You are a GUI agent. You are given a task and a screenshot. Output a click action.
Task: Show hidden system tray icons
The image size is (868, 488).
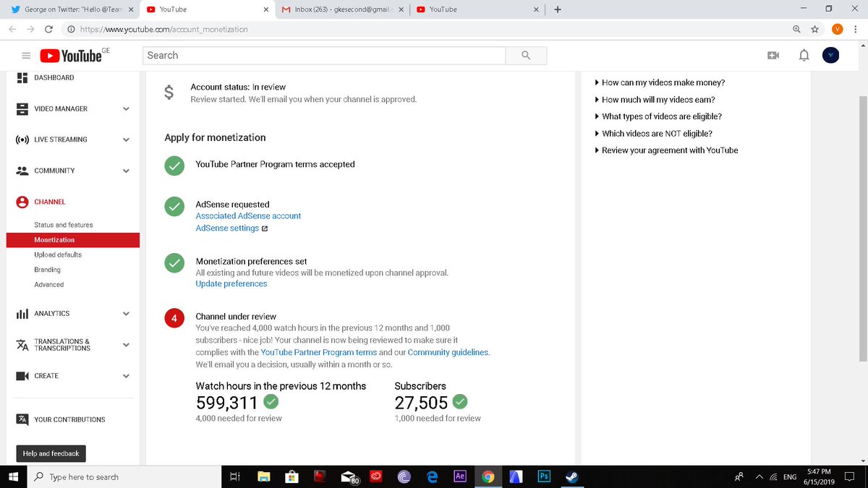pyautogui.click(x=759, y=477)
